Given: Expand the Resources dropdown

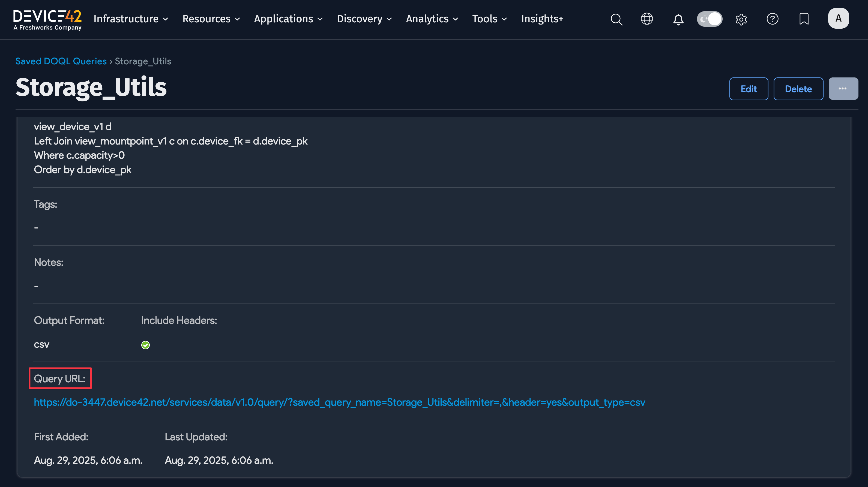Looking at the screenshot, I should click(211, 19).
